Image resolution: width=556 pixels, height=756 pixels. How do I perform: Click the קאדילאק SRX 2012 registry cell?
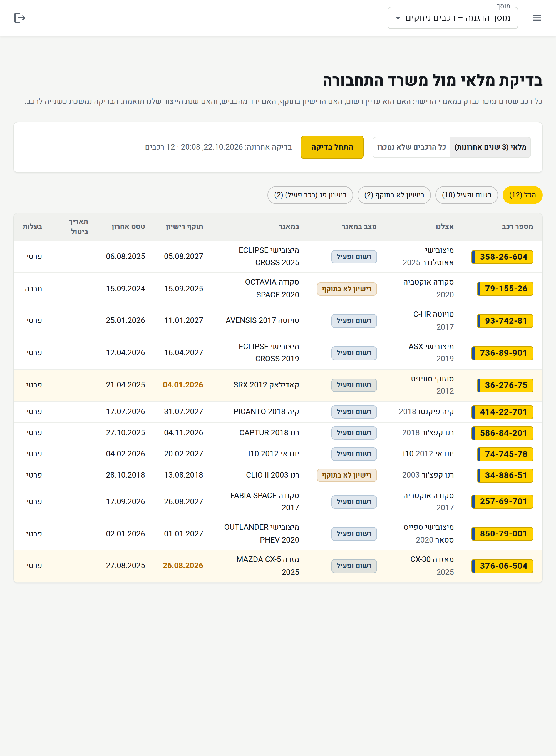[266, 385]
